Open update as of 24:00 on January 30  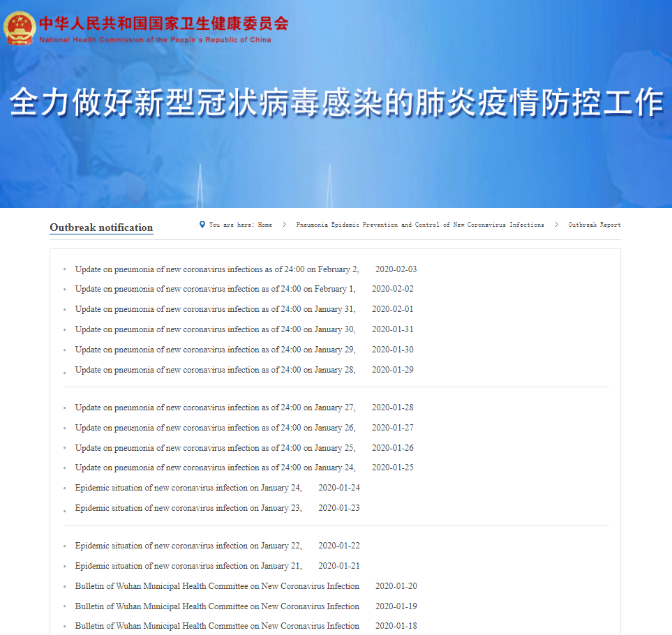[x=215, y=329]
